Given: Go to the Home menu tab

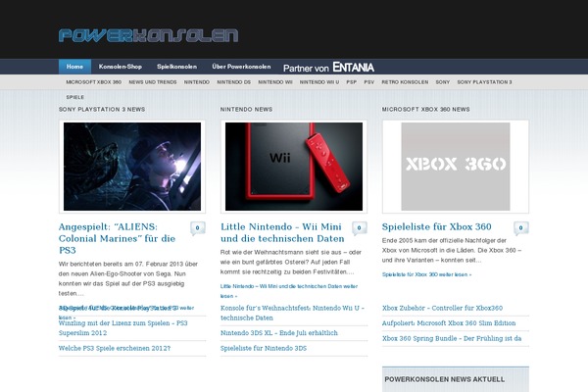Looking at the screenshot, I should 74,67.
